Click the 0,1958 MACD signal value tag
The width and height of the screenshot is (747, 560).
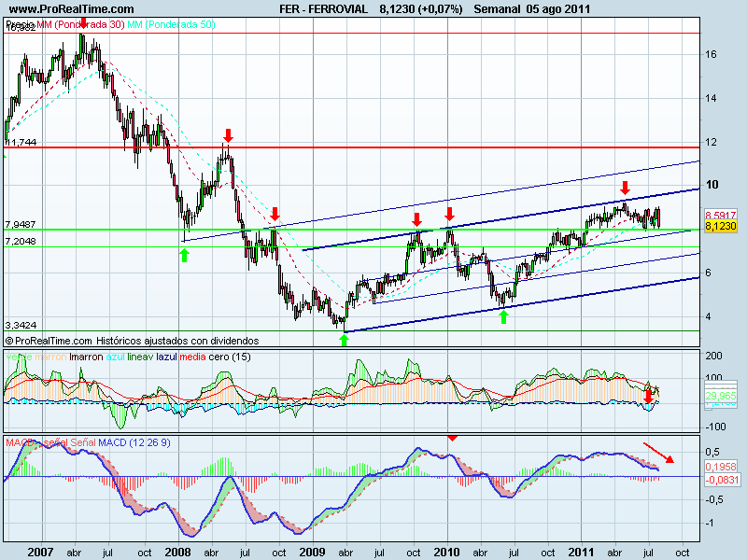[721, 467]
